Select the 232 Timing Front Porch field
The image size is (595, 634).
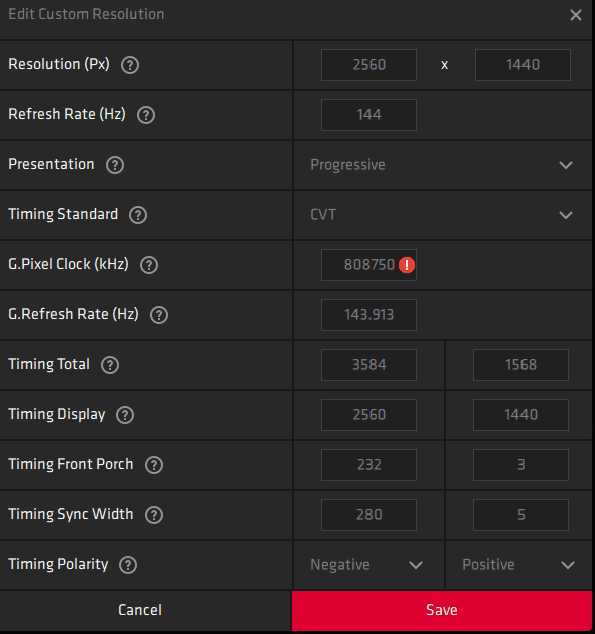pyautogui.click(x=369, y=465)
